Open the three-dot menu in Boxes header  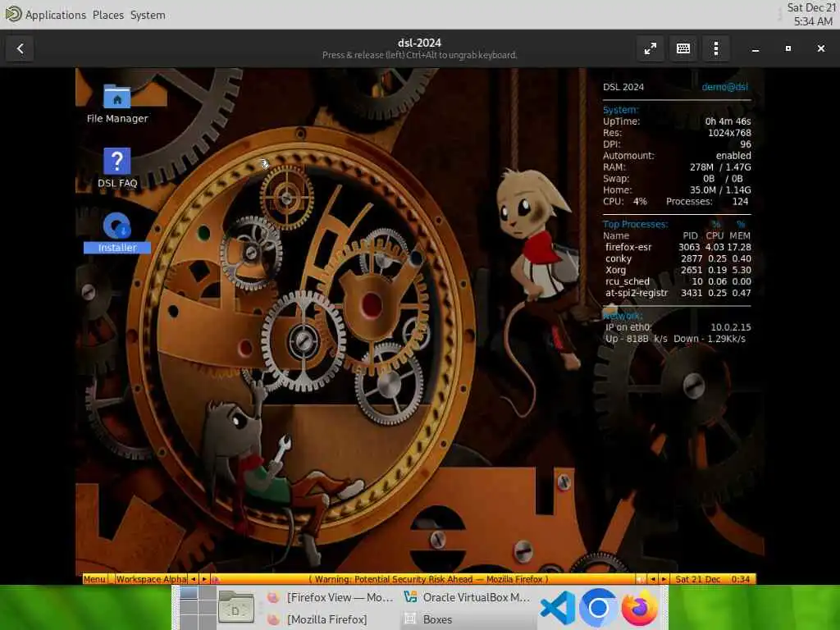pos(716,48)
